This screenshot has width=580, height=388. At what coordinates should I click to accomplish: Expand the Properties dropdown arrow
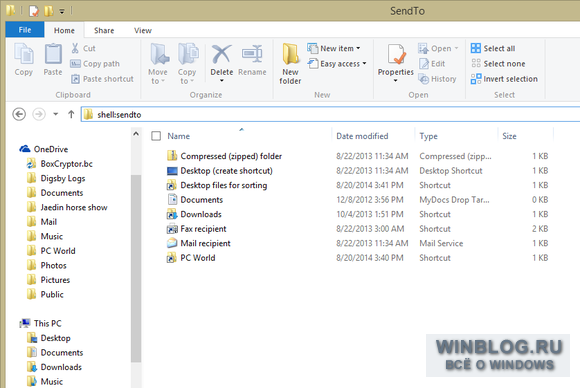[396, 81]
